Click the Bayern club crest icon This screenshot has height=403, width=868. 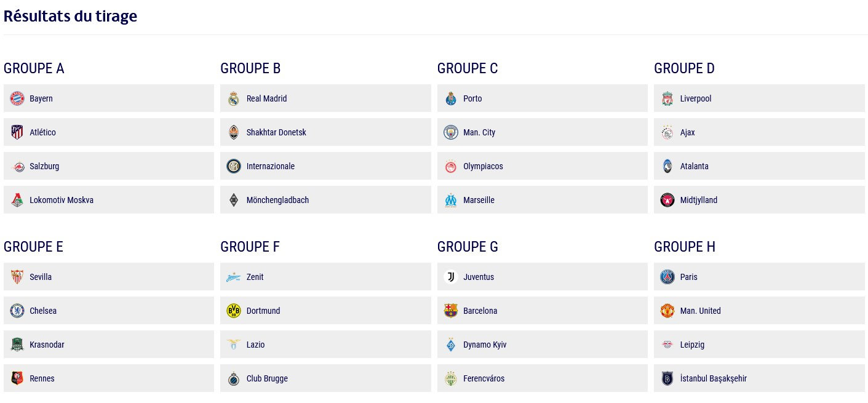point(17,98)
